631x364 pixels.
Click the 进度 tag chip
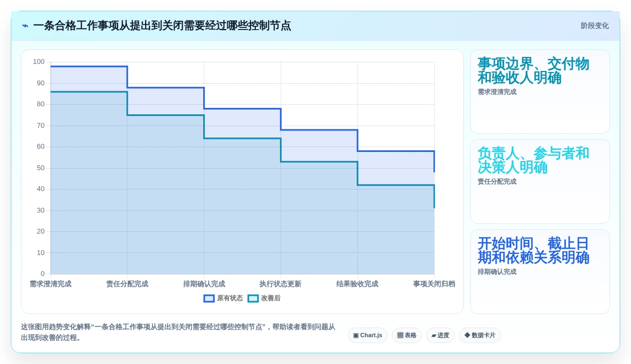pyautogui.click(x=440, y=335)
